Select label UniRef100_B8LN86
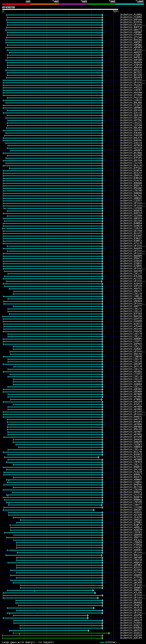The height and width of the screenshot is (644, 146). 131,103
